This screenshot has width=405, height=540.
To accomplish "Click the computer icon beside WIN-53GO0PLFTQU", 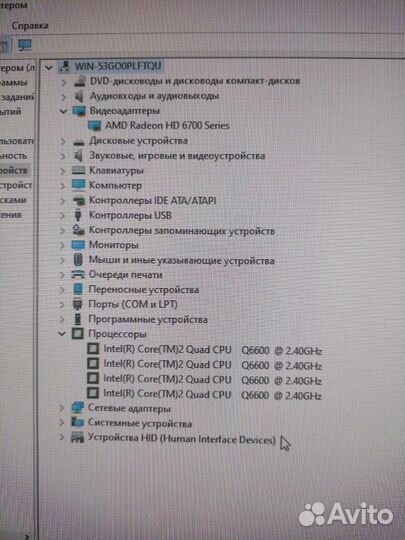I will point(65,66).
